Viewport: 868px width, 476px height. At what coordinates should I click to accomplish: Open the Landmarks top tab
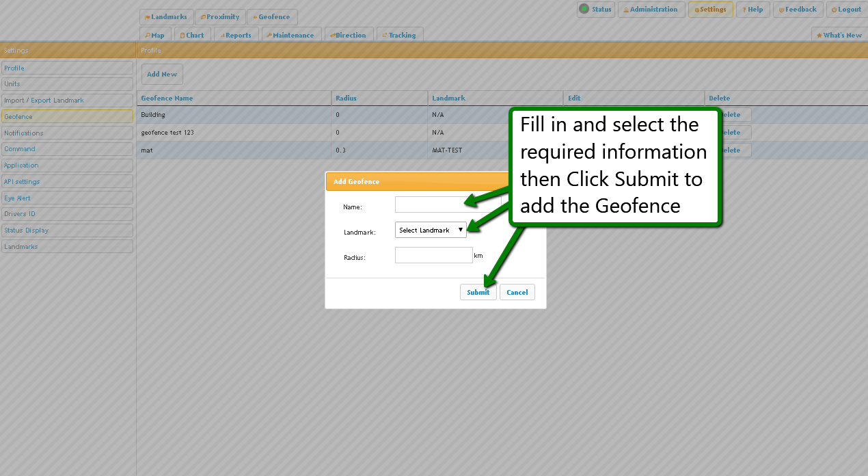[166, 17]
